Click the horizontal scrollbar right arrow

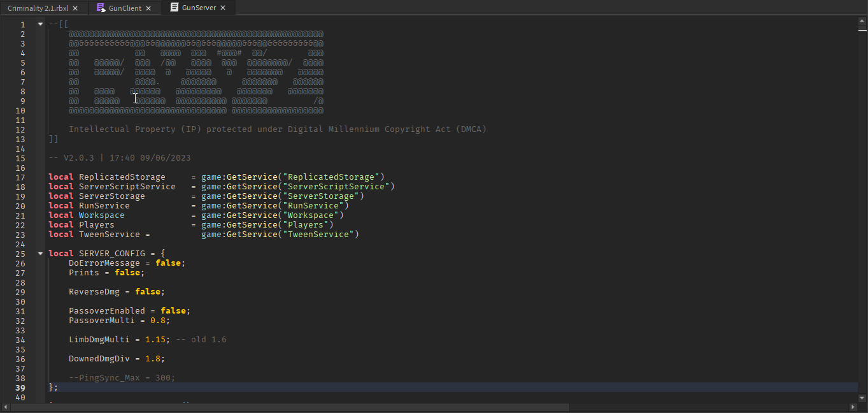[853, 407]
